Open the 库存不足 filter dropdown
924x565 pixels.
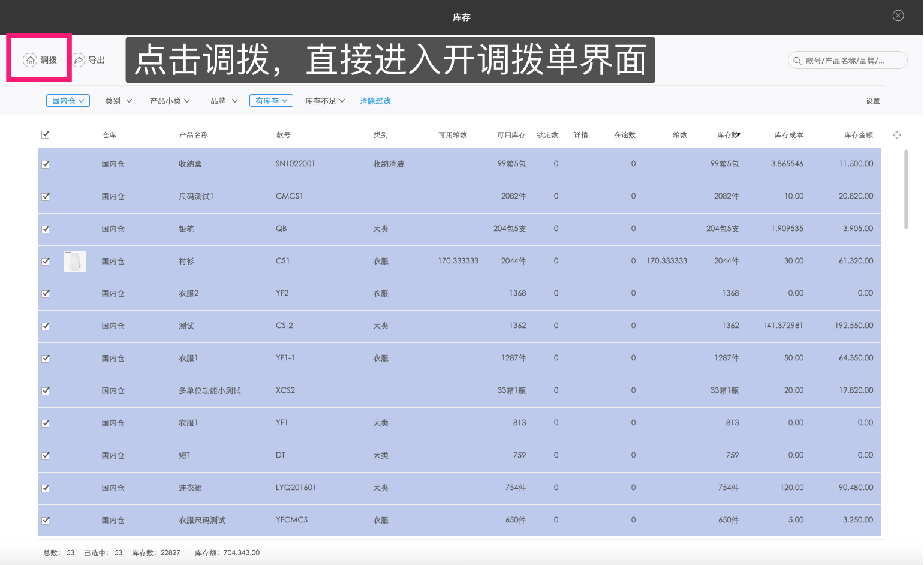pyautogui.click(x=324, y=100)
